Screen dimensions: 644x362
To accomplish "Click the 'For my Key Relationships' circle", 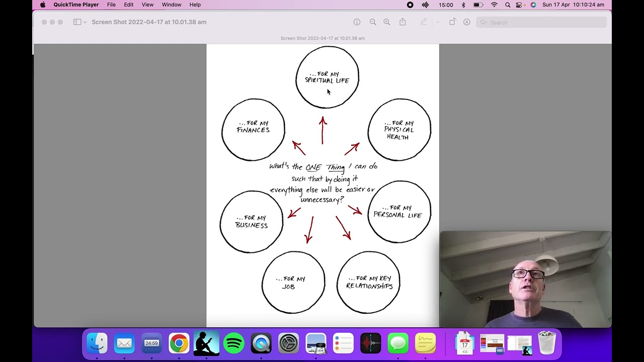I will coord(369,283).
